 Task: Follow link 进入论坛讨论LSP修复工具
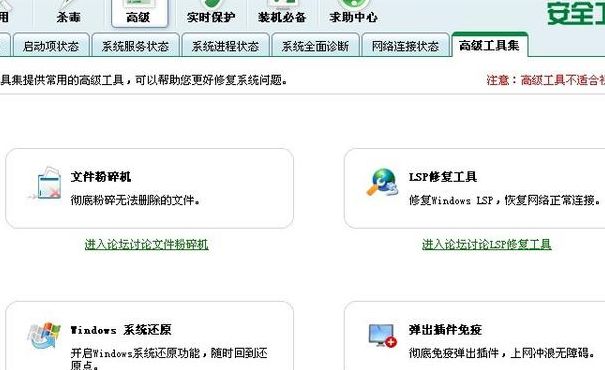coord(487,244)
